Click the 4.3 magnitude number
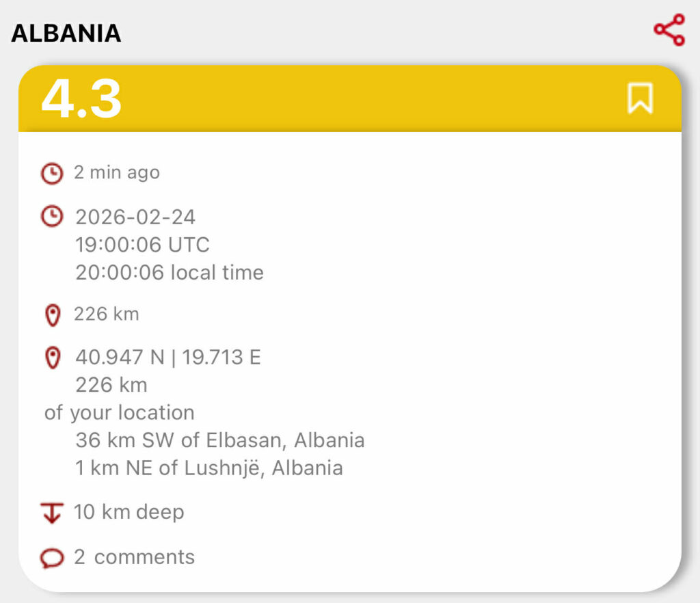The width and height of the screenshot is (700, 603). coord(81,98)
